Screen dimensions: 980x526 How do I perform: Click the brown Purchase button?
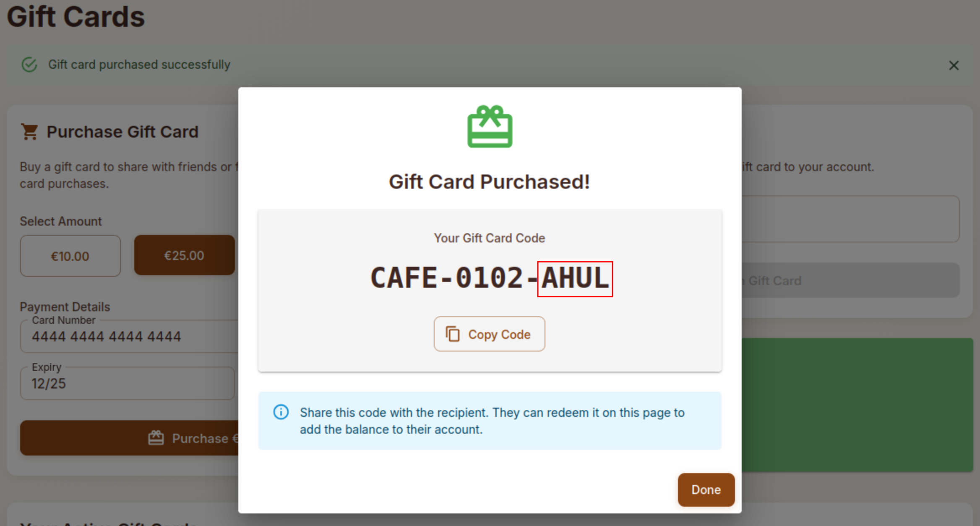129,438
